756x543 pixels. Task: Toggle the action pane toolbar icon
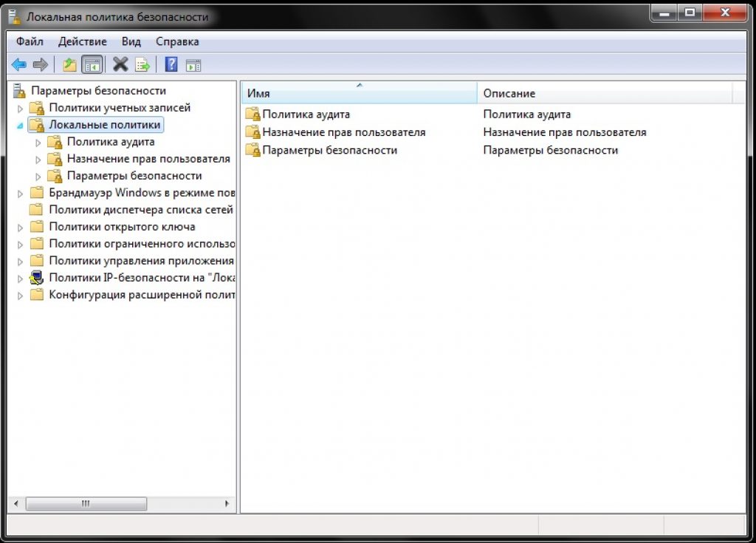193,65
